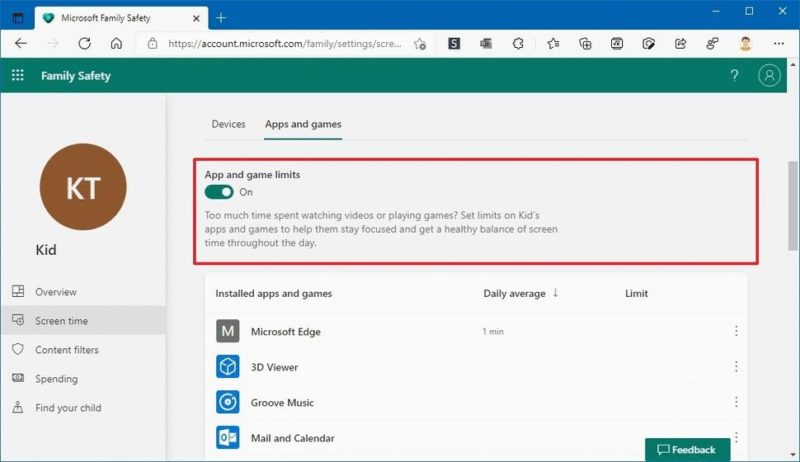Open Find your child in sidebar
The width and height of the screenshot is (800, 462).
(68, 408)
